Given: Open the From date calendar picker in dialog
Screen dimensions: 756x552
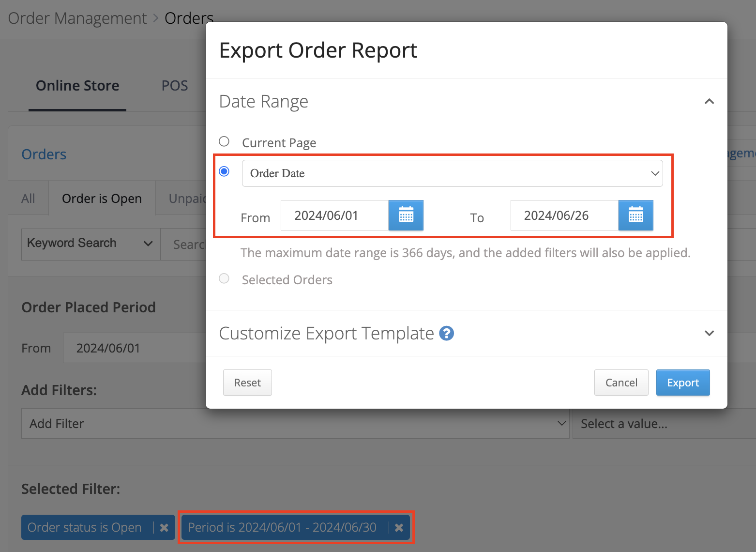Looking at the screenshot, I should click(406, 215).
